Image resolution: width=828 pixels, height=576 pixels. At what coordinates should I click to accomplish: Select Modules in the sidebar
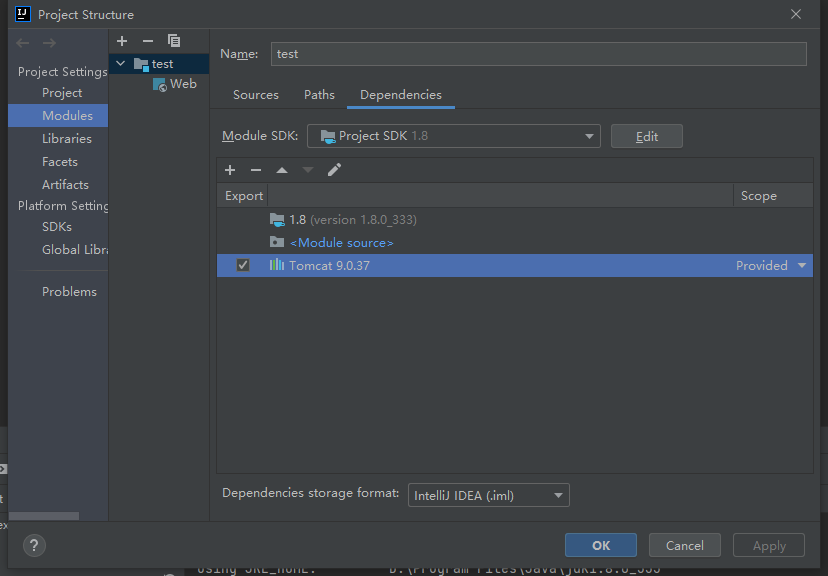tap(58, 116)
